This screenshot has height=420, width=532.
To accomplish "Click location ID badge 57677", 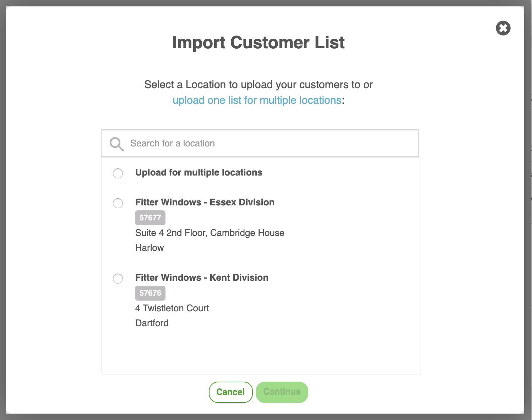I will [150, 217].
